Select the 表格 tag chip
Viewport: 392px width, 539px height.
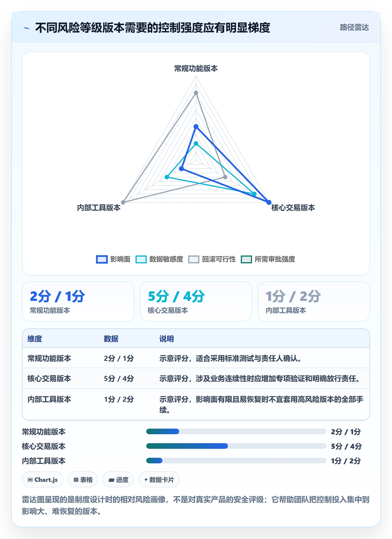click(83, 480)
